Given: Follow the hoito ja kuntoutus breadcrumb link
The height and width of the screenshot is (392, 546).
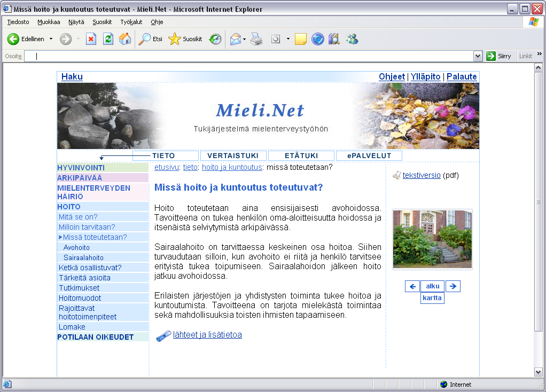Looking at the screenshot, I should pyautogui.click(x=232, y=167).
